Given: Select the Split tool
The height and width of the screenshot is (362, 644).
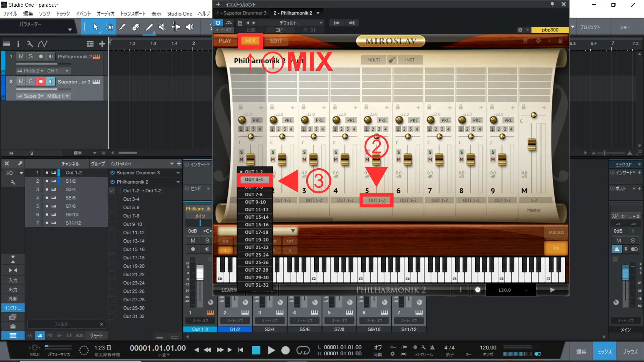Looking at the screenshot, I should click(122, 27).
